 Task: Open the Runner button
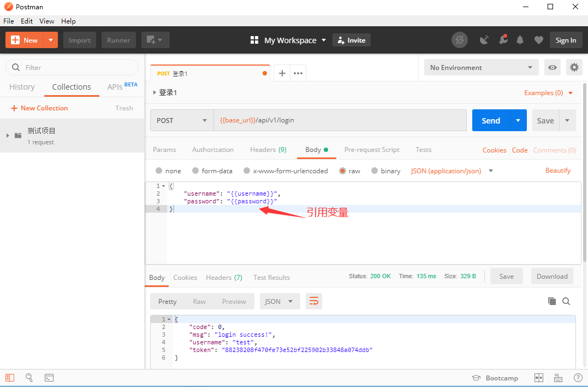118,40
